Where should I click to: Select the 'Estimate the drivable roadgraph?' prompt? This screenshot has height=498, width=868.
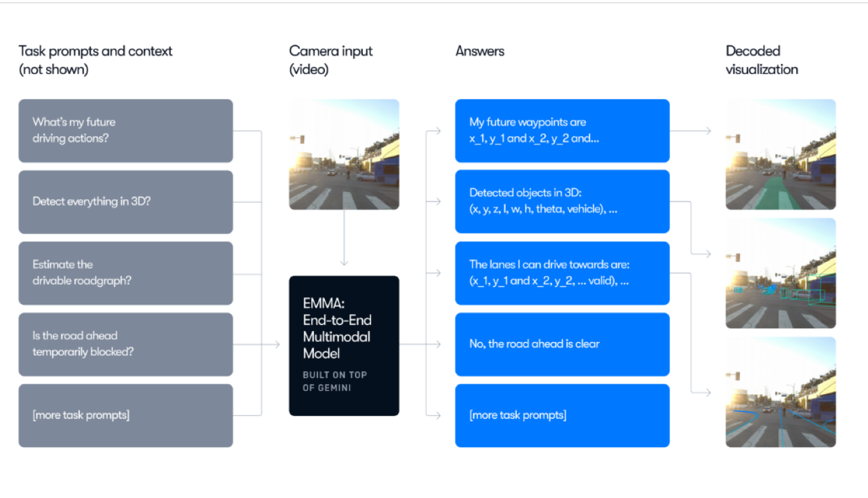[125, 273]
